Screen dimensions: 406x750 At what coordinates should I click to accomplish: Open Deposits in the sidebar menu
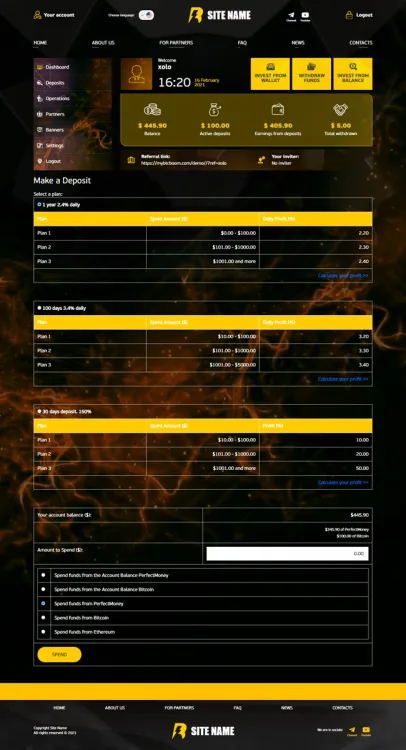pos(55,83)
